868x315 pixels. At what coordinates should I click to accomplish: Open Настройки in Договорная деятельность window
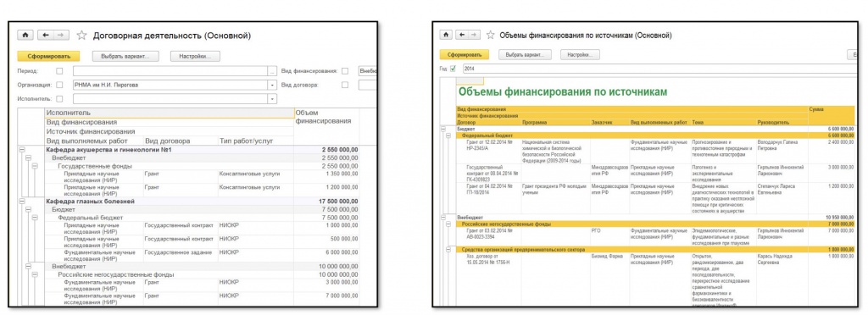(x=196, y=57)
